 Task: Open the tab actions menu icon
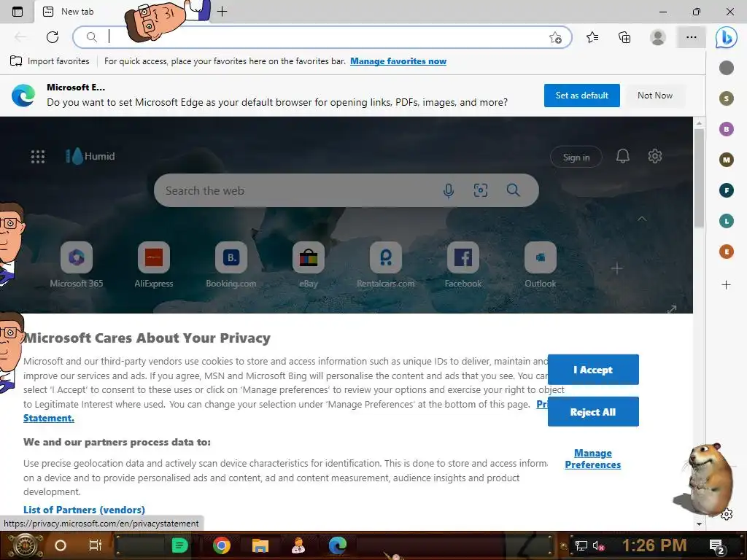click(18, 12)
